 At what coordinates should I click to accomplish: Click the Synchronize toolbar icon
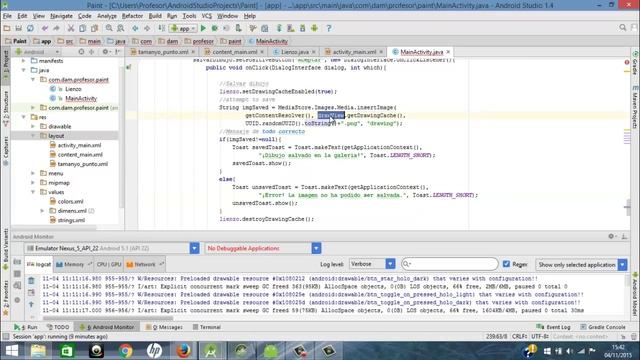[30, 28]
